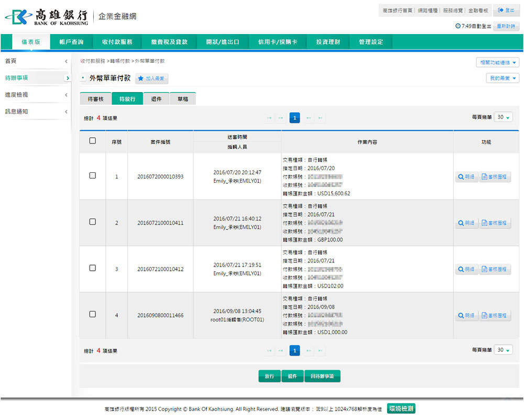Screen dimensions: 524x420
Task: Open the 網路櫃檯 link
Action: [x=428, y=10]
